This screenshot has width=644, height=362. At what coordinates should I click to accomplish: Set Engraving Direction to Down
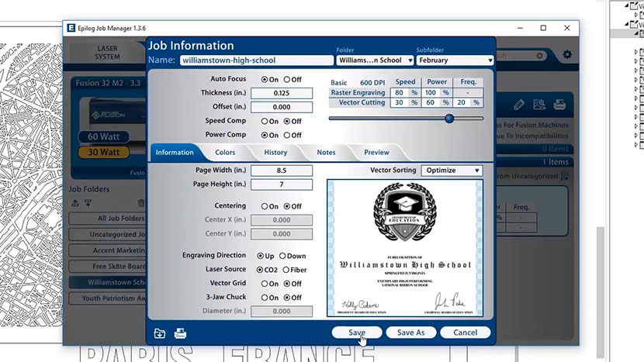pos(282,256)
